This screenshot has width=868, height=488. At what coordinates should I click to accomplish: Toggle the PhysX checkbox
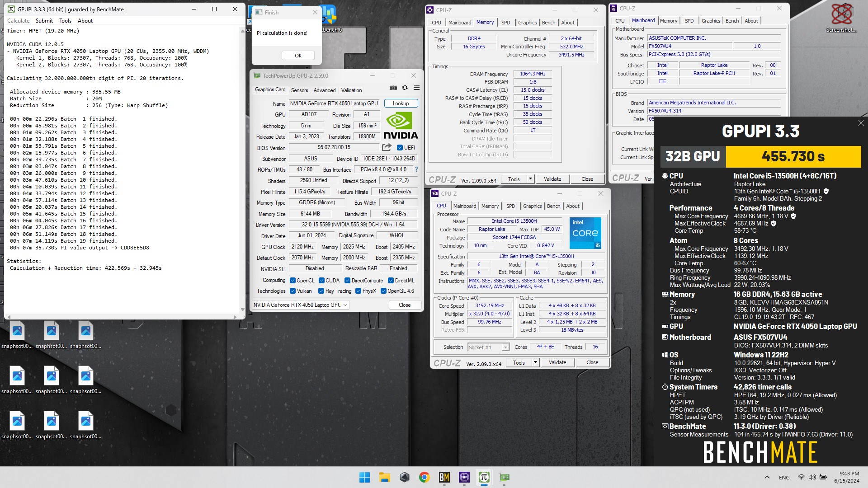358,291
